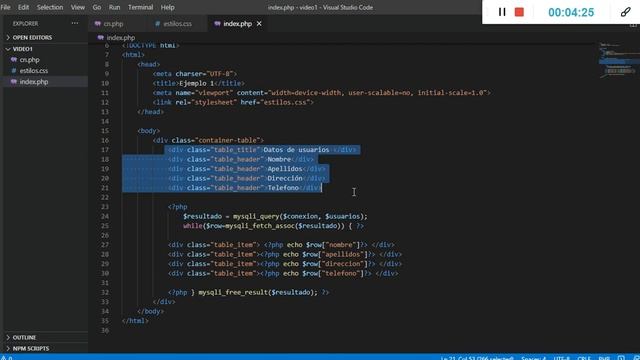
Task: Click the $row["direccion"] echo expression
Action: pyautogui.click(x=335, y=264)
